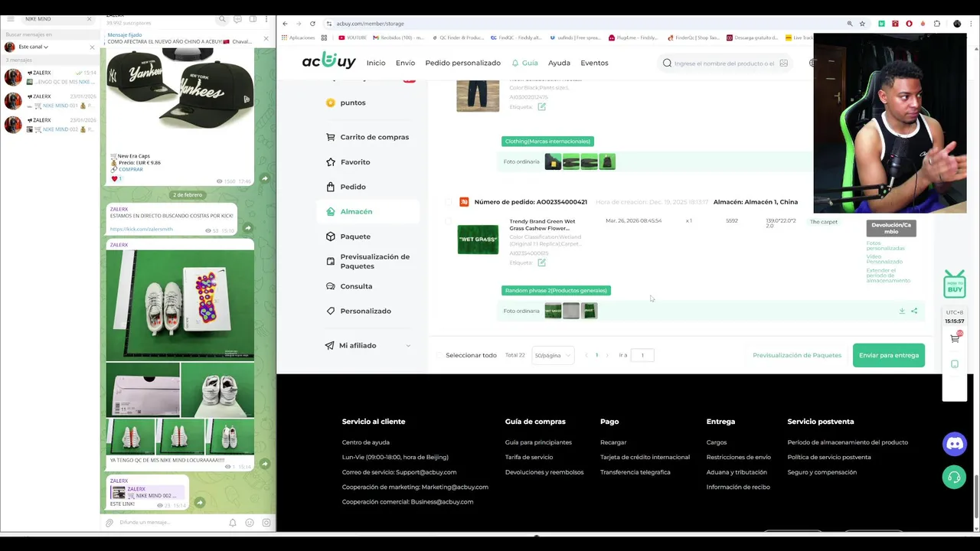Click the image search camera icon

tap(783, 64)
